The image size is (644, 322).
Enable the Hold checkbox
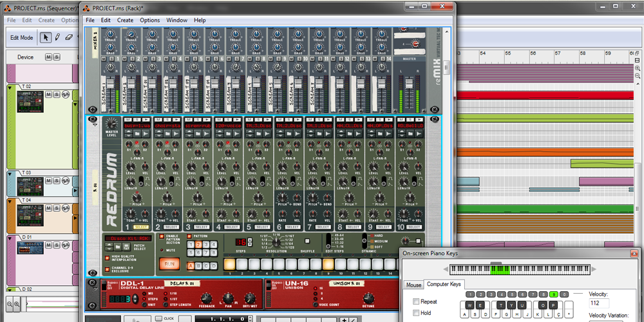(417, 313)
